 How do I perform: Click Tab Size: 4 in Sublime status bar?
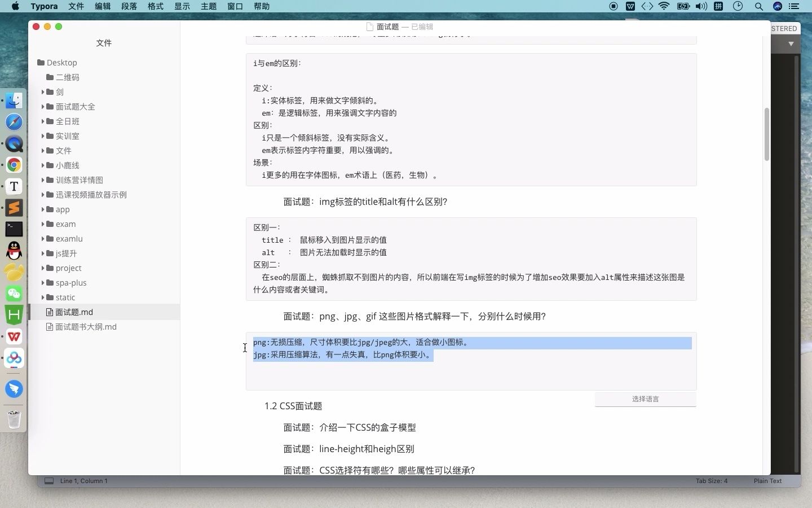712,481
